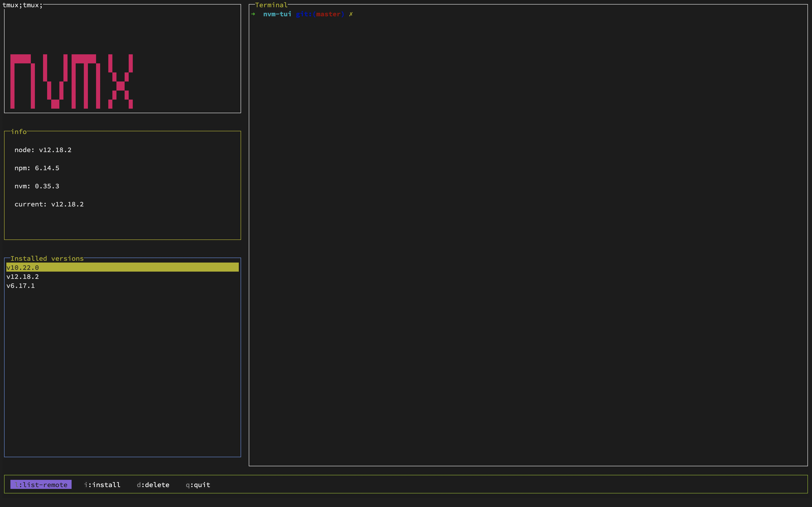Focus the Terminal panel title
Image resolution: width=812 pixels, height=507 pixels.
tap(271, 5)
